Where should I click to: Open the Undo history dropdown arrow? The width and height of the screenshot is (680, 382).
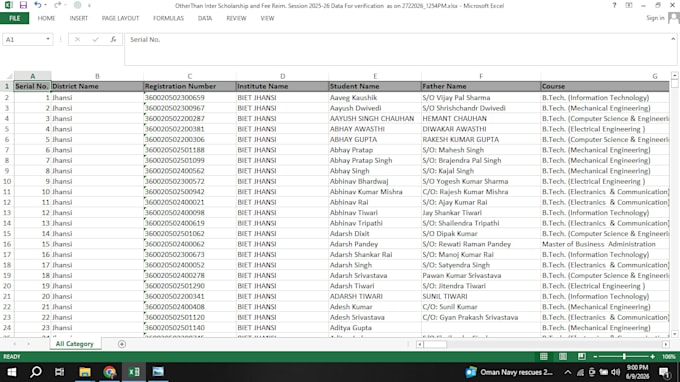[x=45, y=5]
